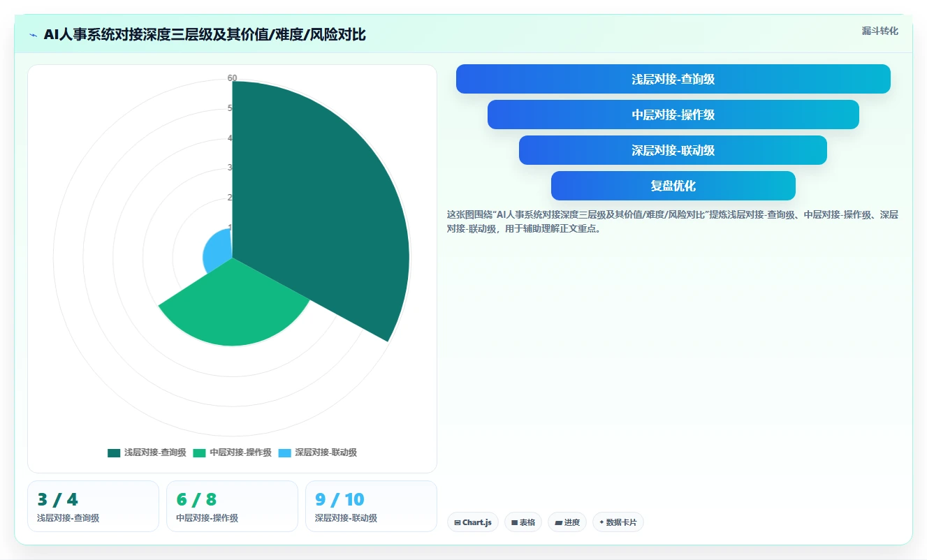Toggle the 深层对接-联动级 legend swatch
Screen dimensions: 927x560
point(285,452)
